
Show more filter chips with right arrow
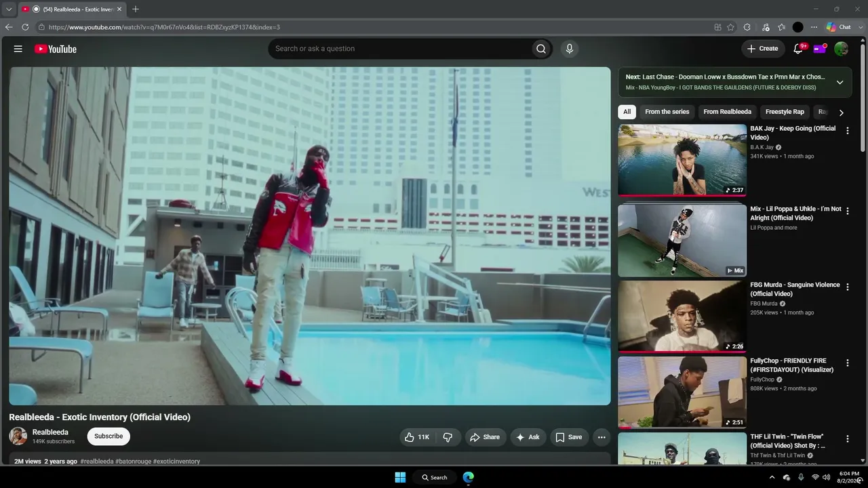coord(841,113)
